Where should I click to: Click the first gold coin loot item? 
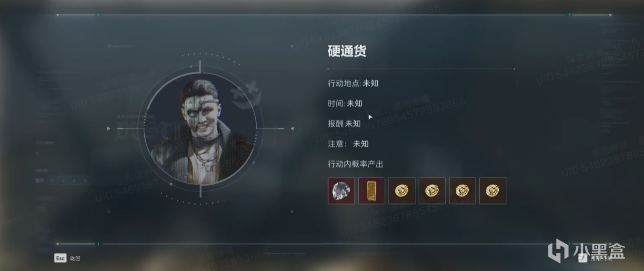402,191
